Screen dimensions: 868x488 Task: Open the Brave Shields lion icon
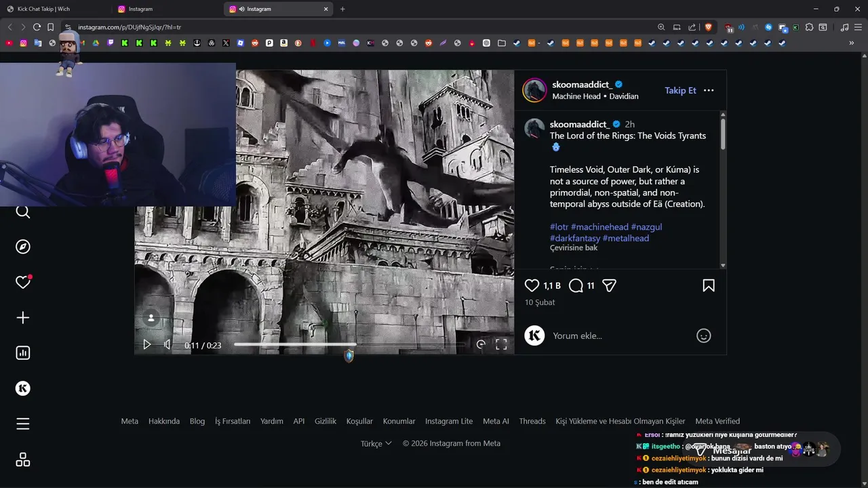pos(709,27)
